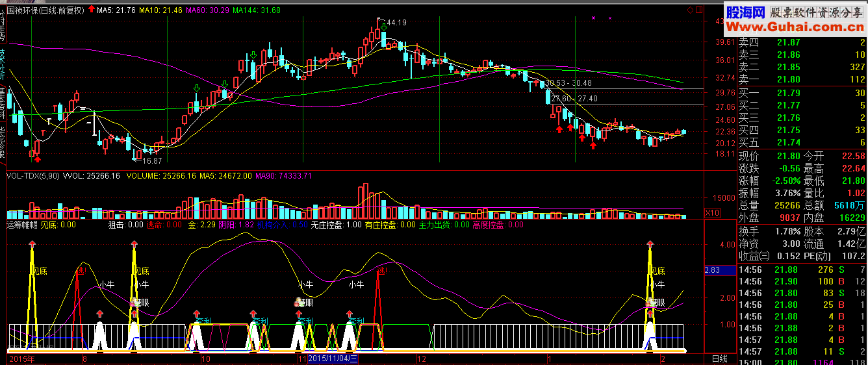868x365 pixels.
Task: Click the X10 scale box in volume panel
Action: (x=712, y=212)
